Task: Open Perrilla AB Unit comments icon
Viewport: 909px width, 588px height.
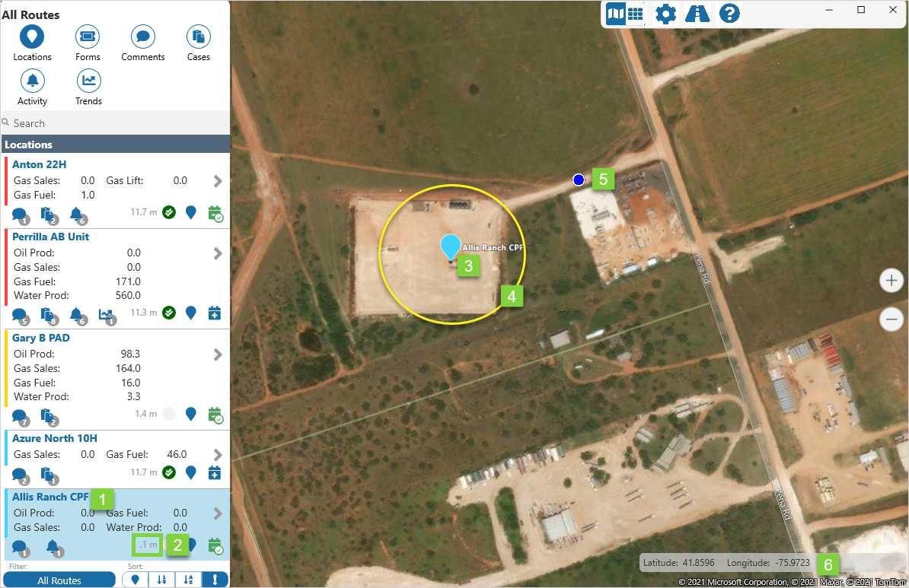Action: [21, 316]
